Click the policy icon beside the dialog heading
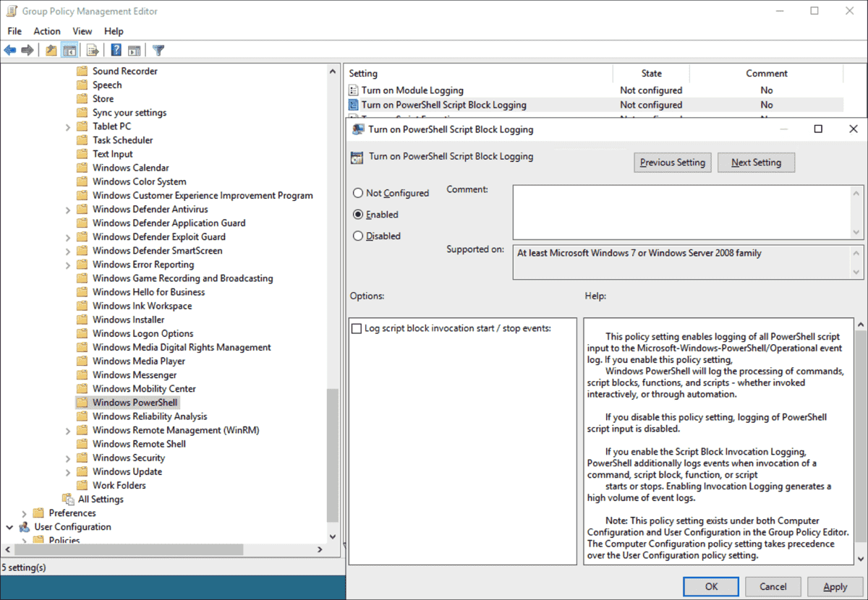 [357, 156]
